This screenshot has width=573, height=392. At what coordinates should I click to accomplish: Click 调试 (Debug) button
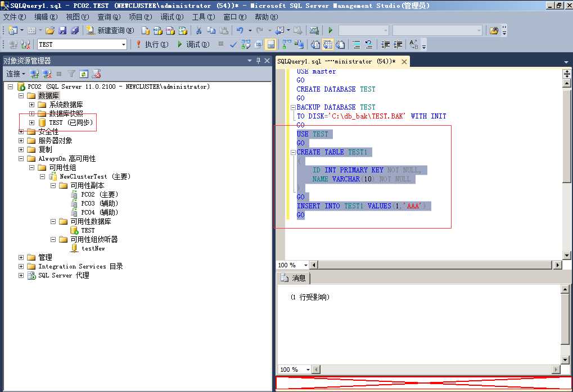193,44
